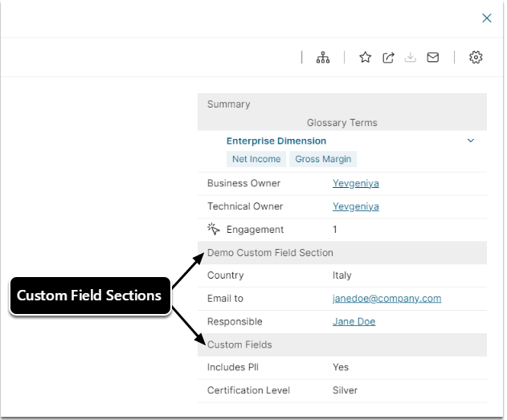This screenshot has width=507, height=420.
Task: Click the janedoe@company.com email link
Action: 386,299
